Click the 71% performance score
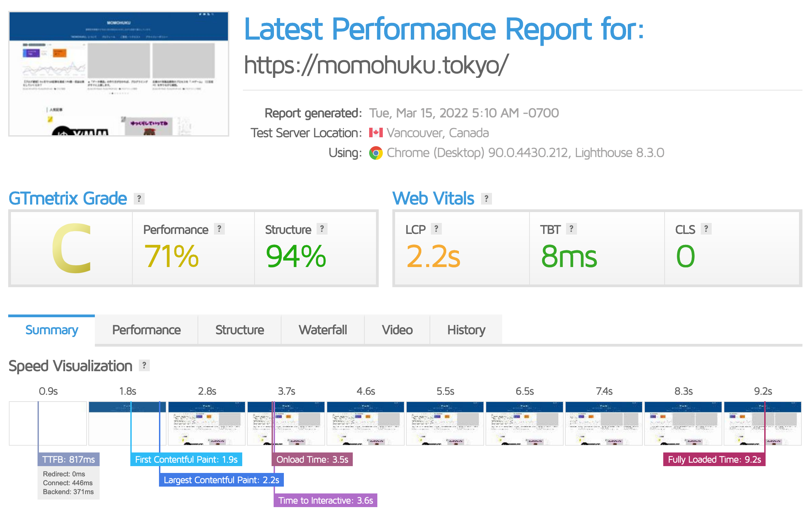 [171, 256]
